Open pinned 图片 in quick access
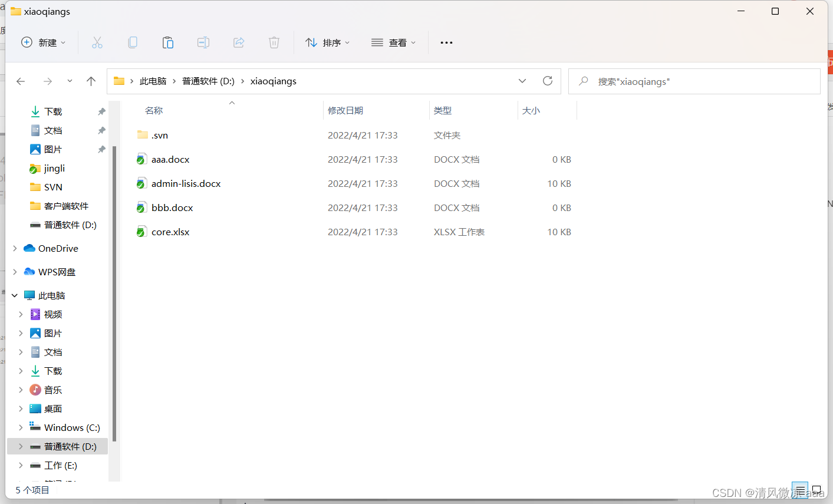The width and height of the screenshot is (833, 504). [53, 149]
